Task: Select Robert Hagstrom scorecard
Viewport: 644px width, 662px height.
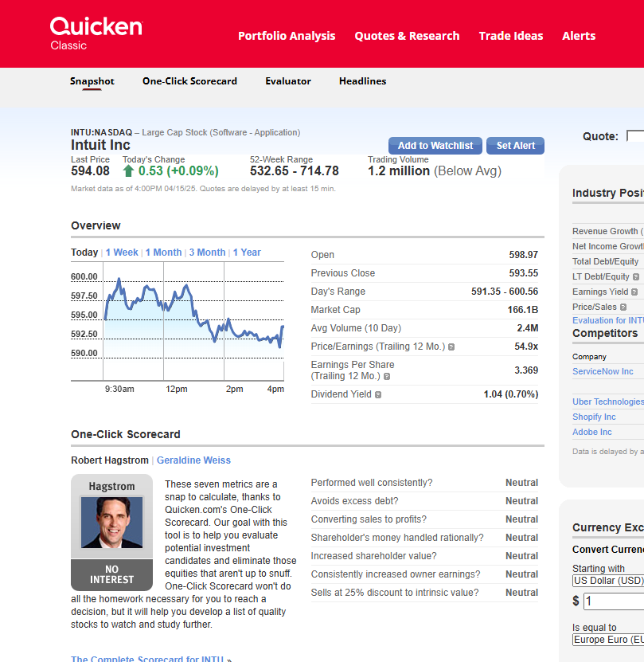Action: [110, 460]
